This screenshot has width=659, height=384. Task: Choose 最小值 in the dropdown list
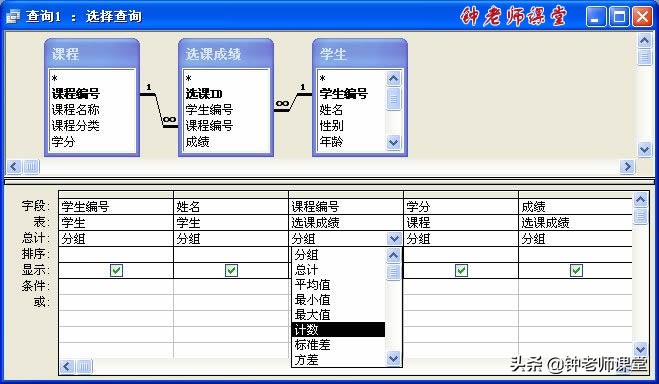[338, 300]
